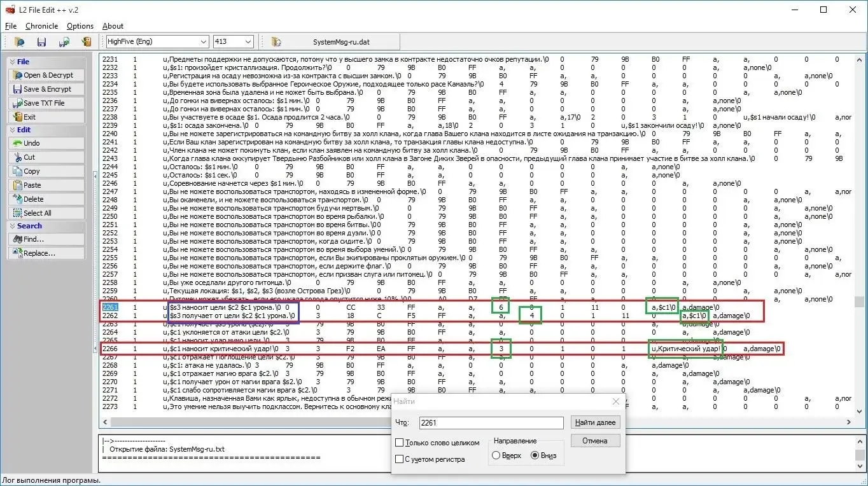Click the highlighted line number 2261
This screenshot has height=486, width=868.
click(110, 307)
